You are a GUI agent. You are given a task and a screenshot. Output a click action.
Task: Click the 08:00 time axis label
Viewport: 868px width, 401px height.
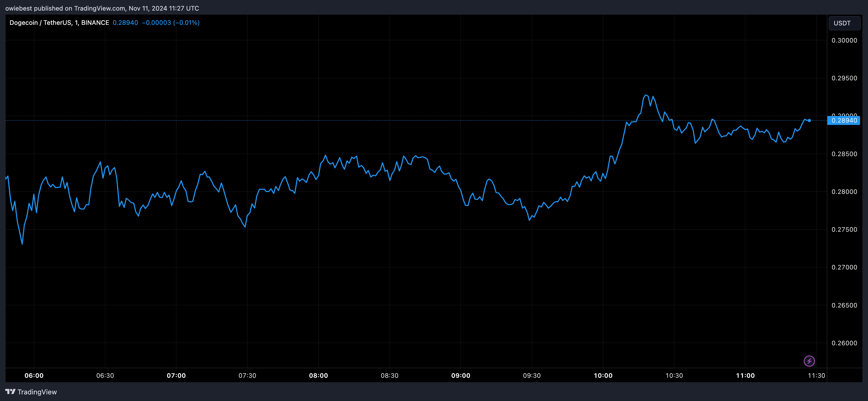pyautogui.click(x=318, y=375)
